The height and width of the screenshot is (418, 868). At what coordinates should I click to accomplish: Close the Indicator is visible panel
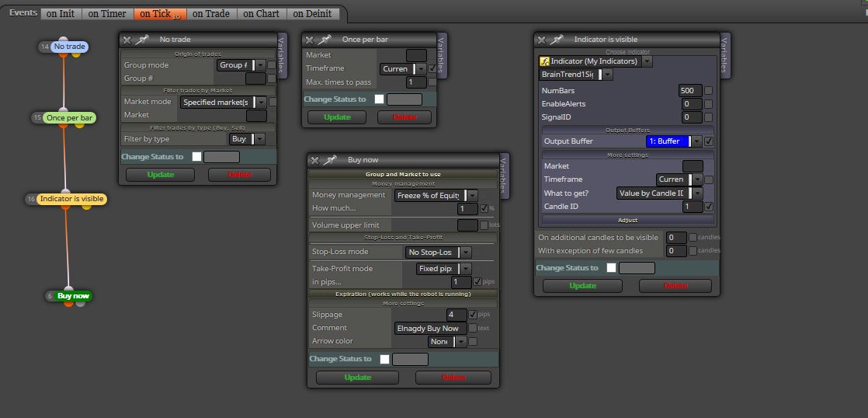point(542,40)
